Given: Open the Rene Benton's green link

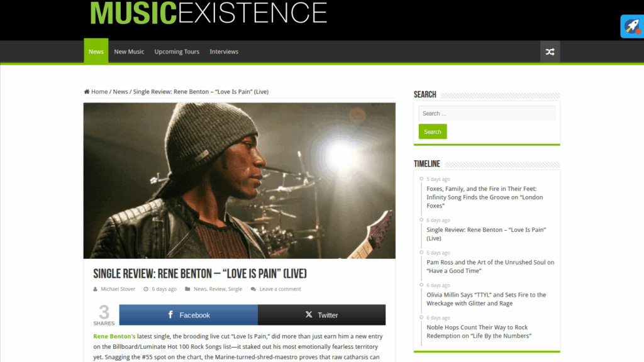Looking at the screenshot, I should pos(114,336).
